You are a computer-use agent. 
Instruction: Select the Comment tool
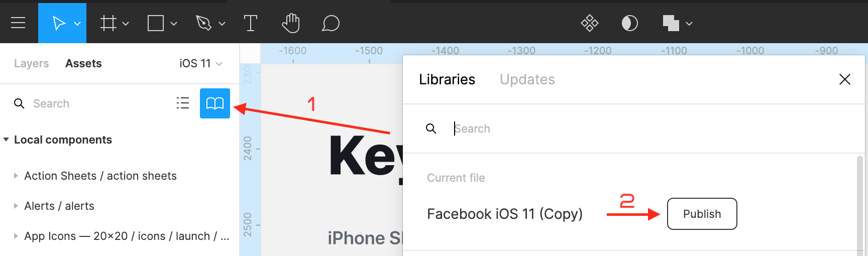(x=331, y=23)
